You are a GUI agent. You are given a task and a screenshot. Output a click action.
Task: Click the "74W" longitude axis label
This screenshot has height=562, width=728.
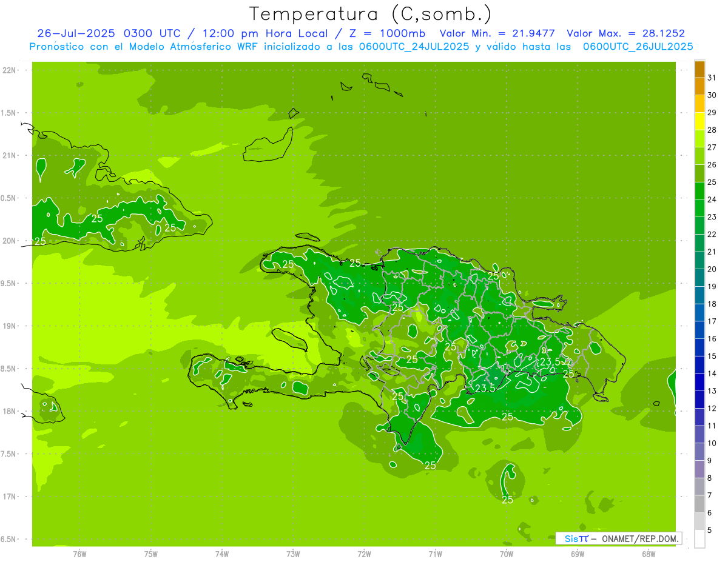pyautogui.click(x=222, y=554)
